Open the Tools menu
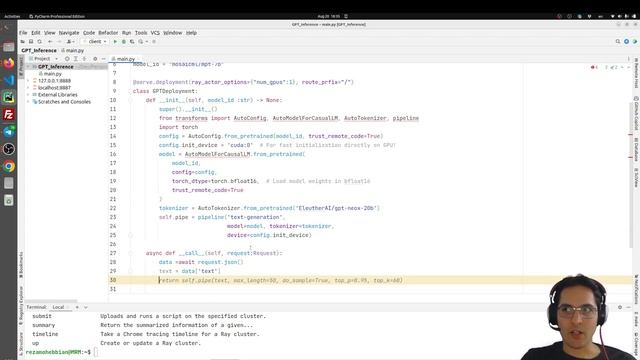Screen dimensions: 640x360 [x=141, y=33]
